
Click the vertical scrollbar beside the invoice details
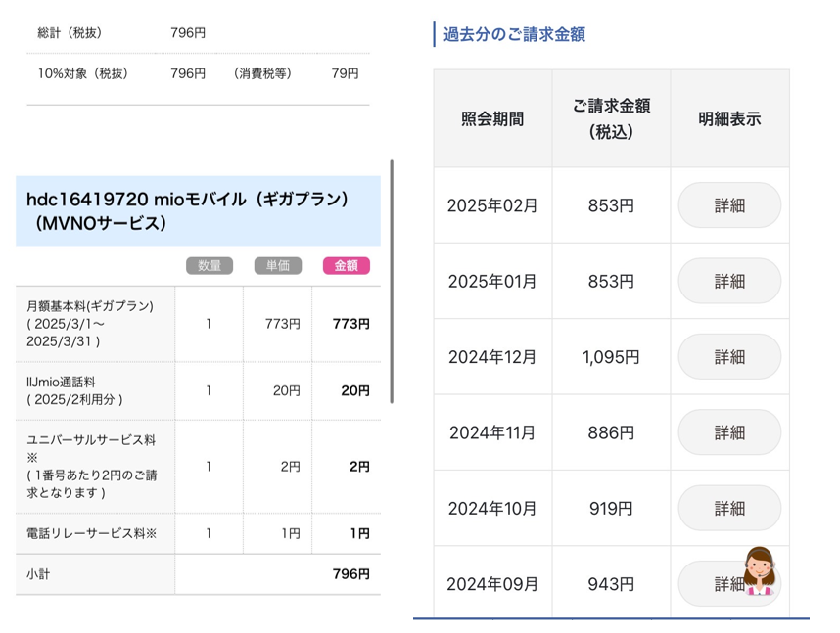(392, 284)
